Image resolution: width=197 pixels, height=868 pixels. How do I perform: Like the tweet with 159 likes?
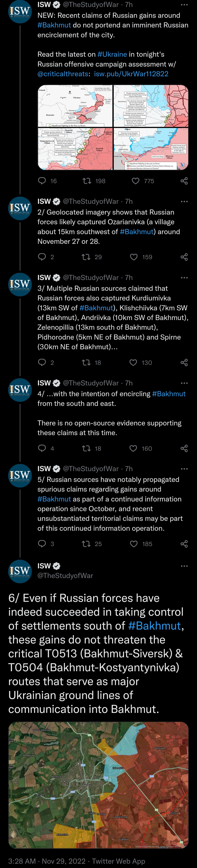134,257
